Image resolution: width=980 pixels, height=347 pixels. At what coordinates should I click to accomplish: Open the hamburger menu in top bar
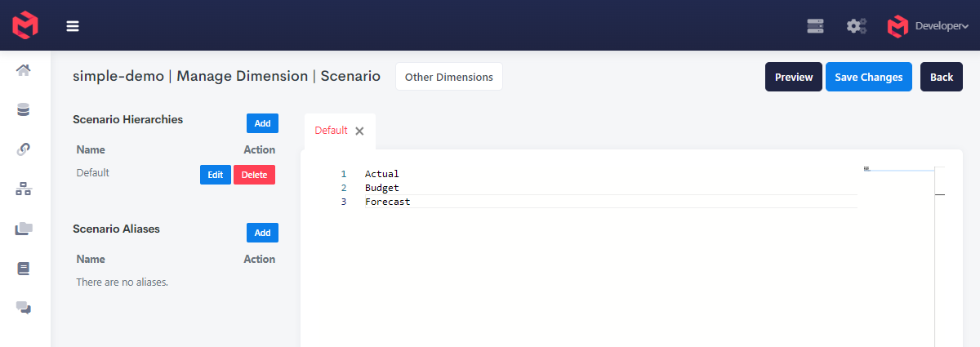pos(73,26)
